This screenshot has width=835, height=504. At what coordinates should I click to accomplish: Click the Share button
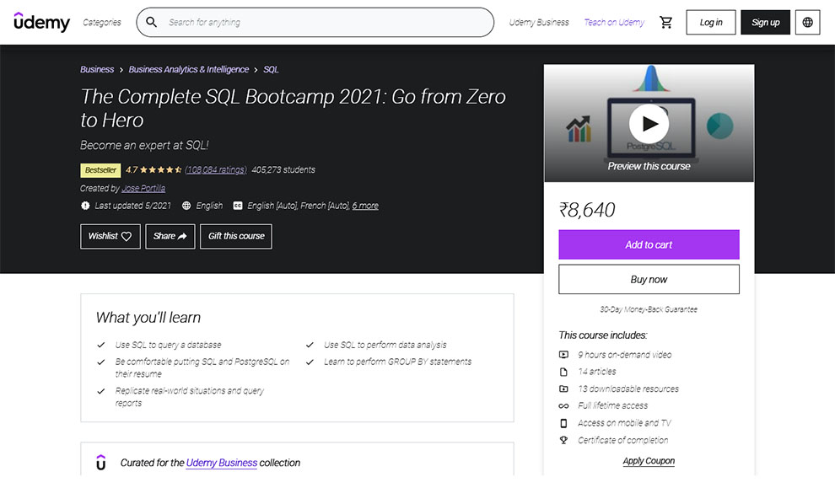(x=170, y=236)
